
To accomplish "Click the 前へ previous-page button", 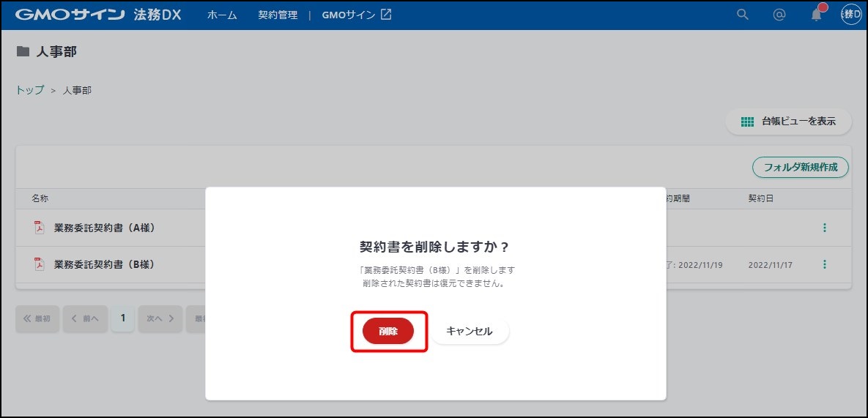I will (85, 318).
